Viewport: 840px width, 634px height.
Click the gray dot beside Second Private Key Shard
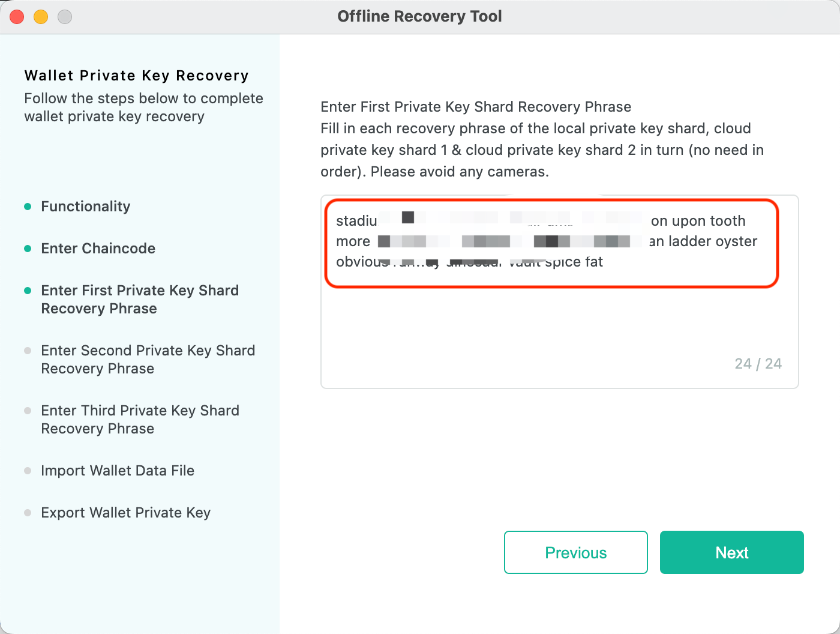[x=28, y=351]
